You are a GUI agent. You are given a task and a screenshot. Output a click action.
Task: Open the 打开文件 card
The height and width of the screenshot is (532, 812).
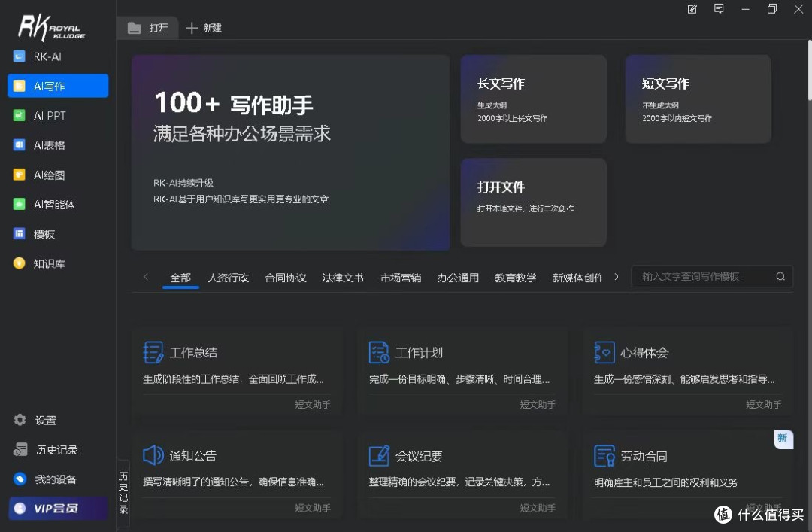[x=533, y=202]
